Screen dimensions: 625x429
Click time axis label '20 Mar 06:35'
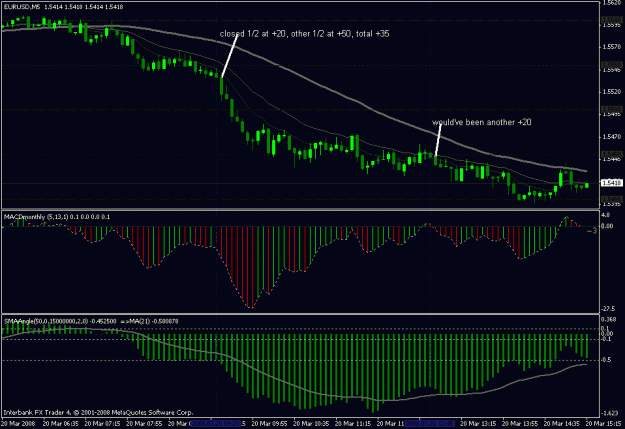[61, 423]
